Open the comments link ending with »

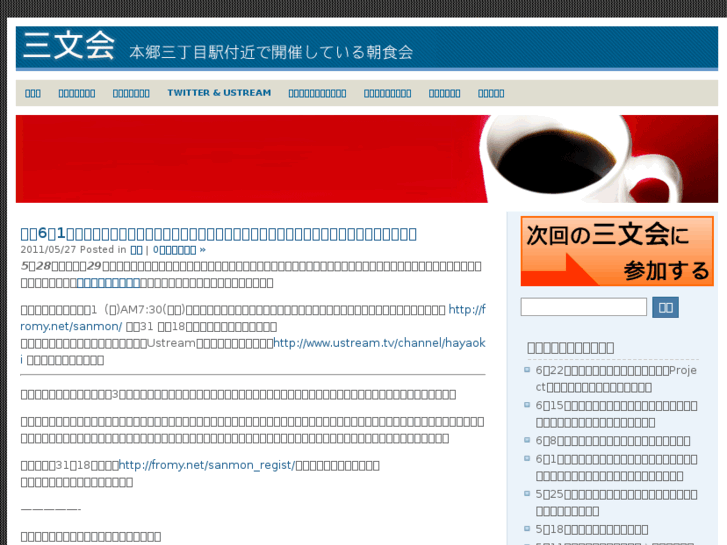click(x=179, y=250)
